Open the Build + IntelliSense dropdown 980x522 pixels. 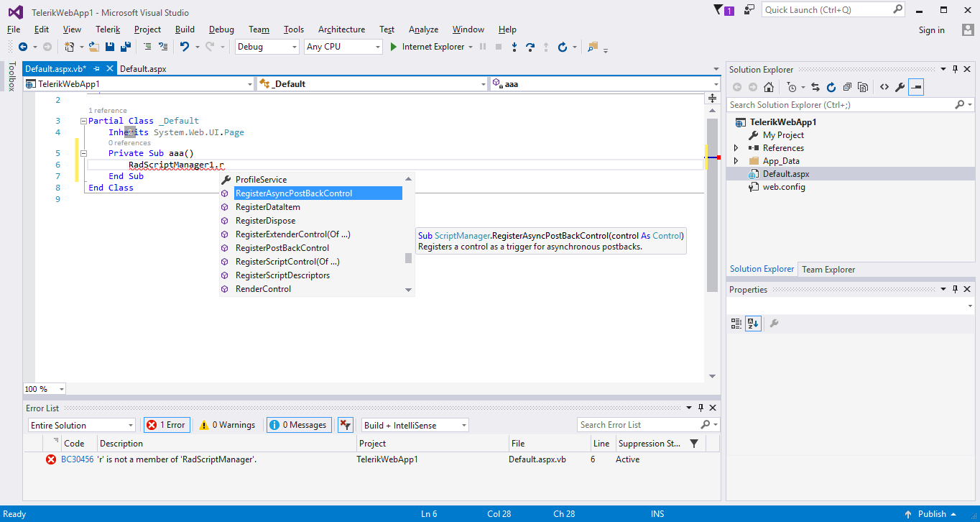coord(415,426)
